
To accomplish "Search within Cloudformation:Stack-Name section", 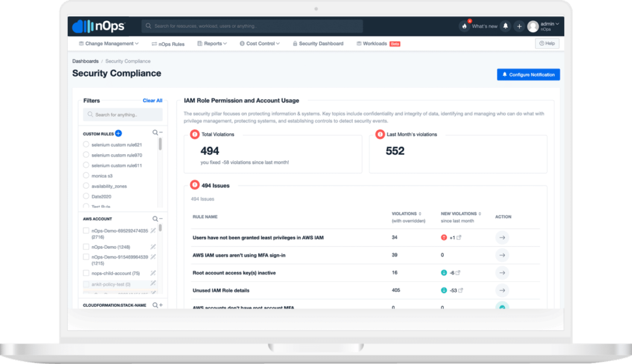I will (155, 305).
